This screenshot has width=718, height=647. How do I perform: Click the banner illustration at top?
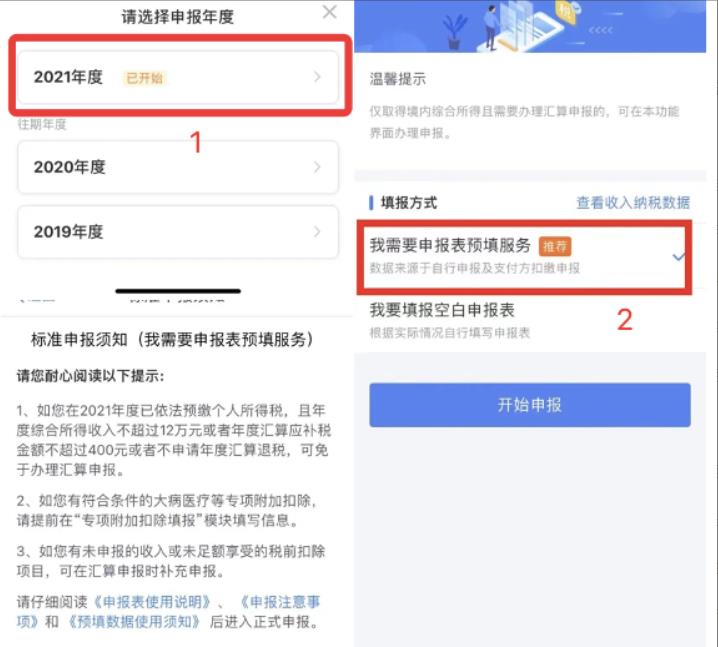coord(530,26)
